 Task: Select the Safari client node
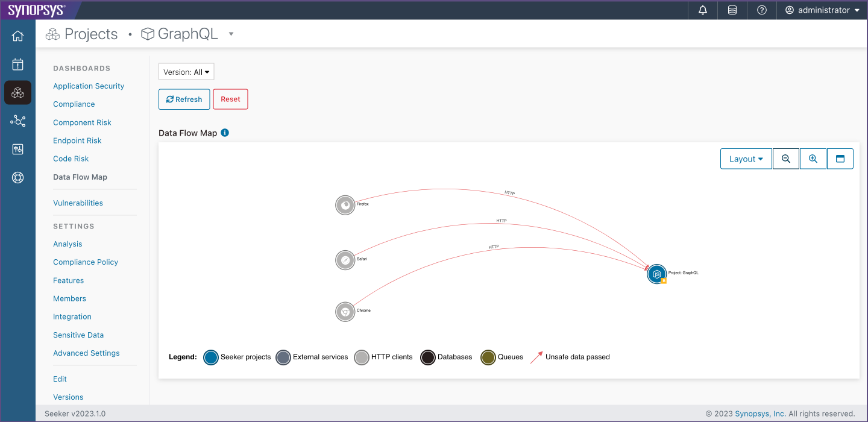pyautogui.click(x=345, y=260)
